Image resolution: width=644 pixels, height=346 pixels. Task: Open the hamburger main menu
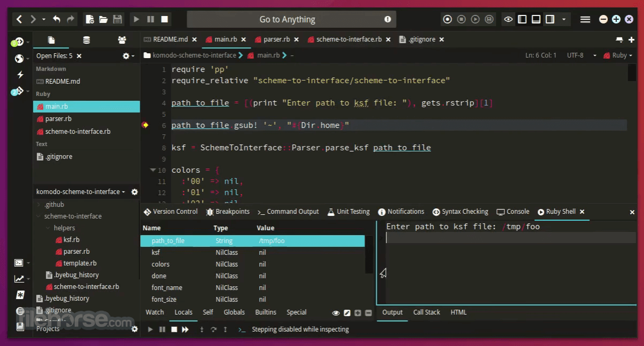point(585,19)
